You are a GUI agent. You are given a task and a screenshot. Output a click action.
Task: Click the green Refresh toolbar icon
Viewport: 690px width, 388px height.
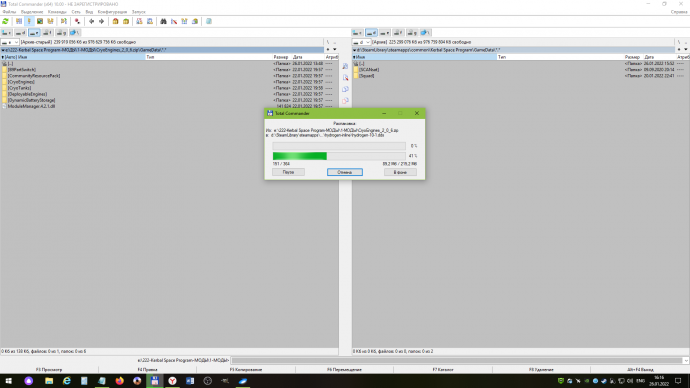(x=5, y=21)
